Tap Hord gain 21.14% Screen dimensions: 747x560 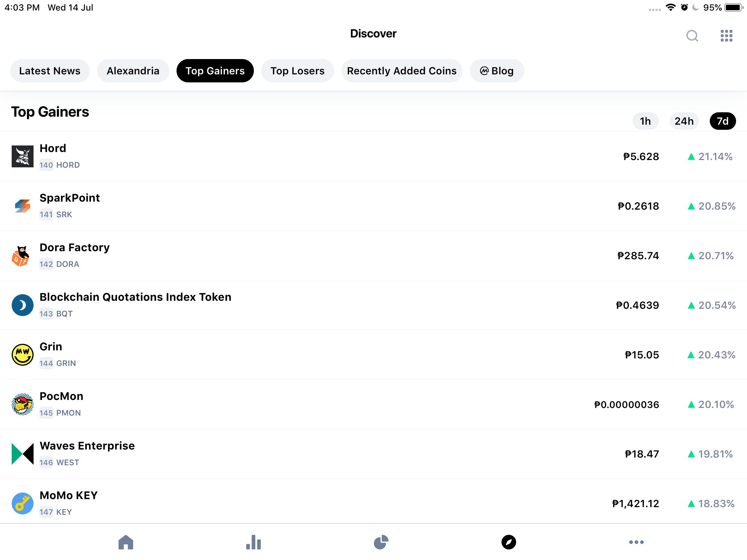pyautogui.click(x=710, y=156)
